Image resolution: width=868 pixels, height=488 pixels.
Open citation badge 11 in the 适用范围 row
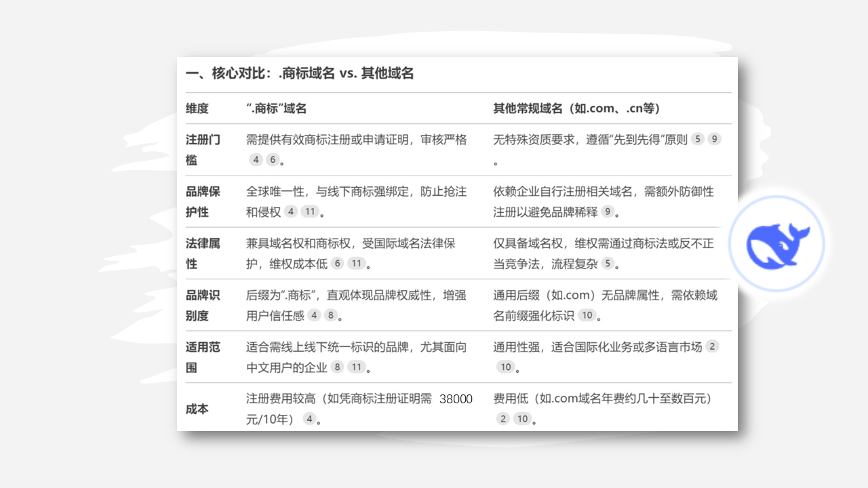click(x=355, y=367)
